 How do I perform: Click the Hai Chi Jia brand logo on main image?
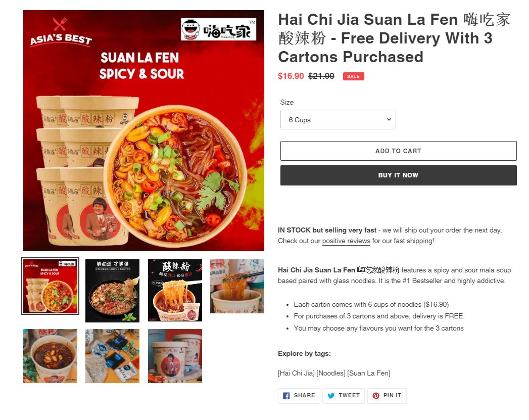[218, 29]
